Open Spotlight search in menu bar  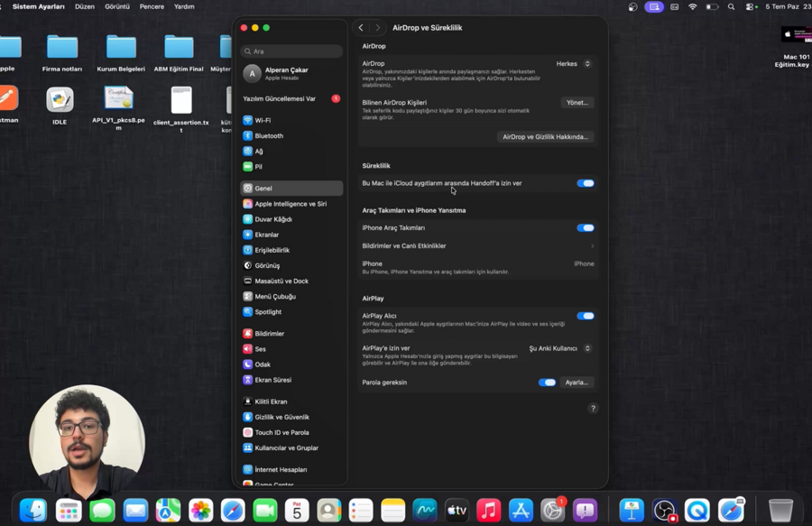click(731, 6)
